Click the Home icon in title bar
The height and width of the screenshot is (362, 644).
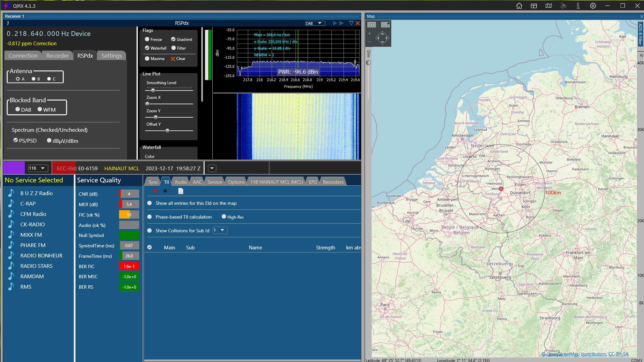[519, 6]
